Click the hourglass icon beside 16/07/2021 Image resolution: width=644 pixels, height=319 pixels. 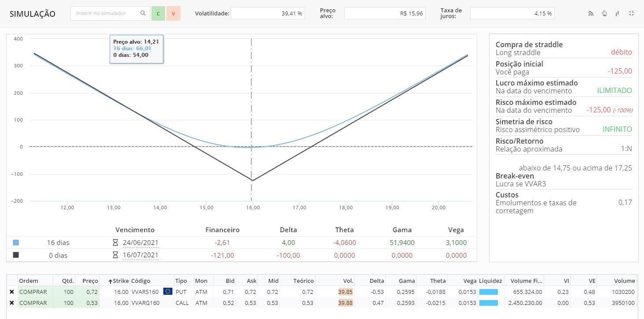(116, 255)
